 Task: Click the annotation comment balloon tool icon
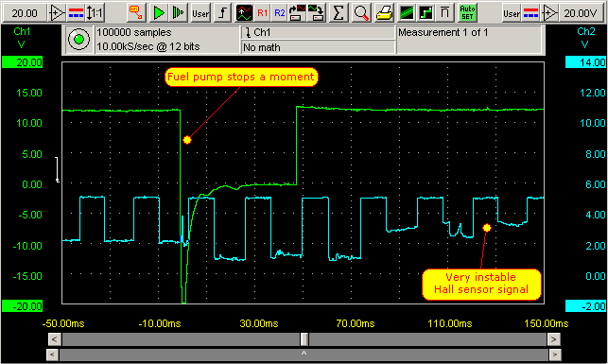tap(136, 13)
